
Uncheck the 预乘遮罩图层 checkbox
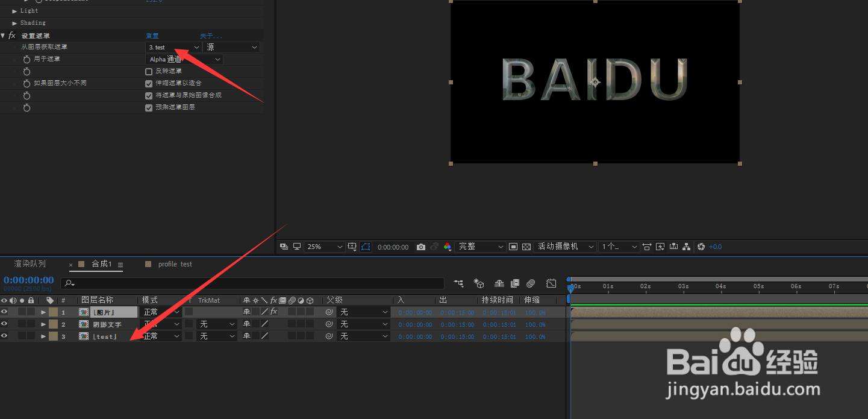point(149,108)
